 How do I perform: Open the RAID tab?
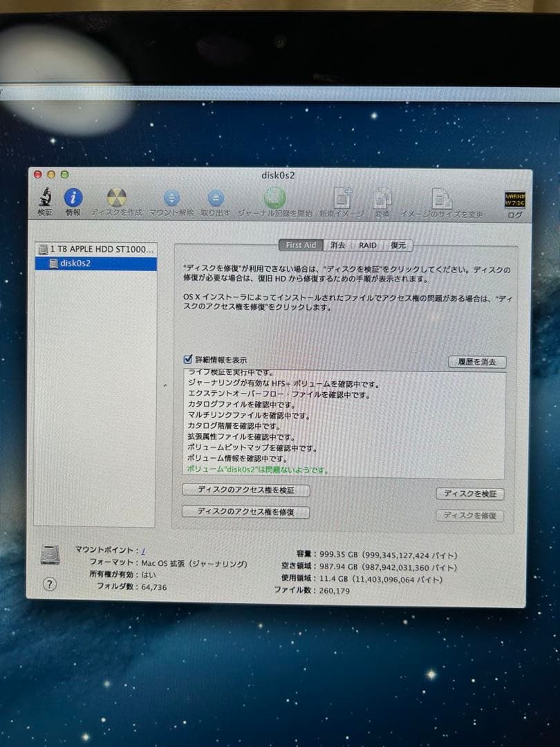[x=366, y=244]
